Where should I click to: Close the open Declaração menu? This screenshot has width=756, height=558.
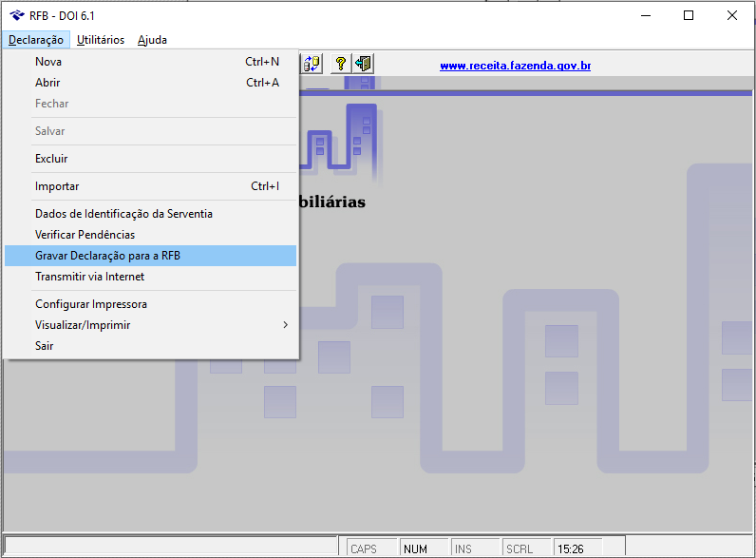point(36,40)
